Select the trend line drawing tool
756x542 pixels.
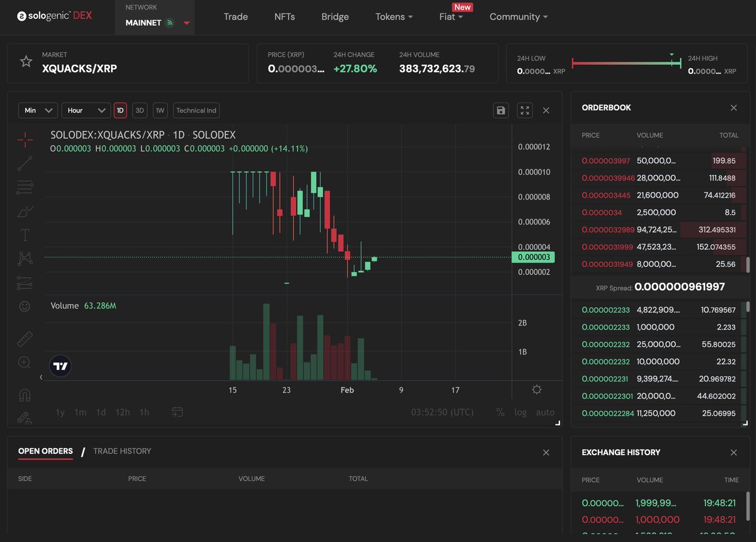tap(25, 164)
